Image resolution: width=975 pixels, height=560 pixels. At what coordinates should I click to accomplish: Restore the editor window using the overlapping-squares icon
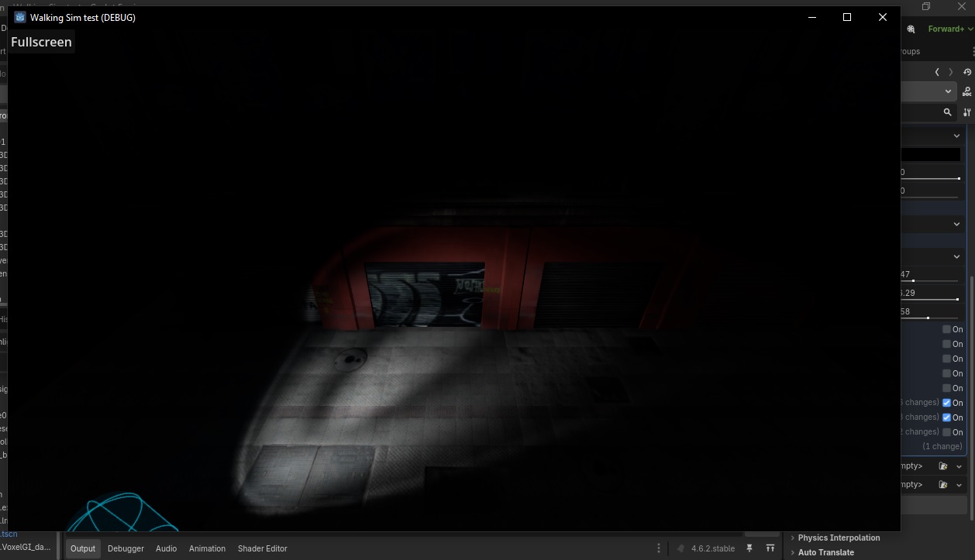tap(926, 6)
